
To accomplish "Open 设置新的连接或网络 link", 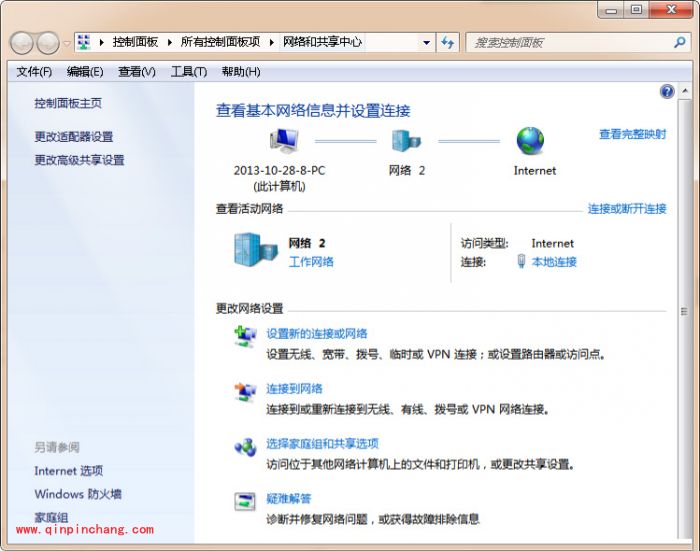I will [317, 334].
